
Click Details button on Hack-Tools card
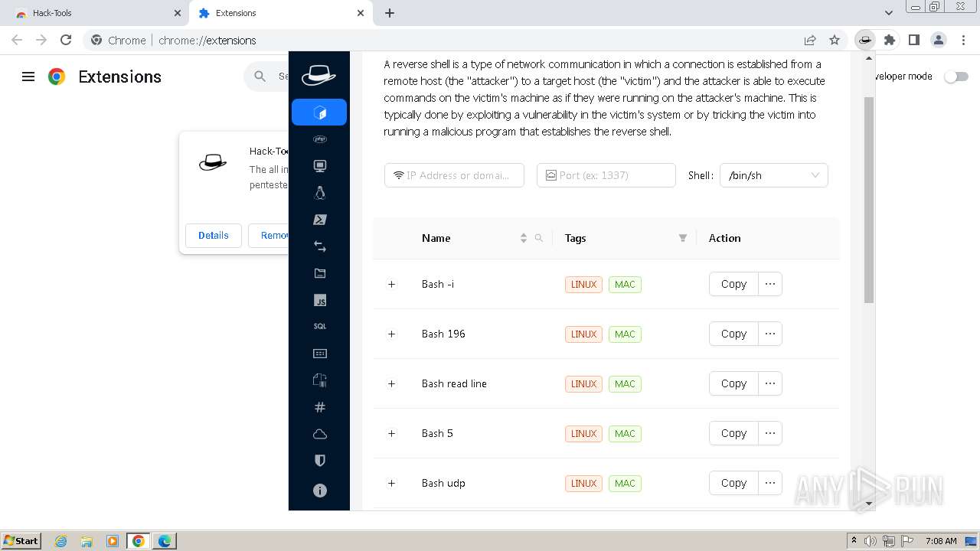click(213, 236)
